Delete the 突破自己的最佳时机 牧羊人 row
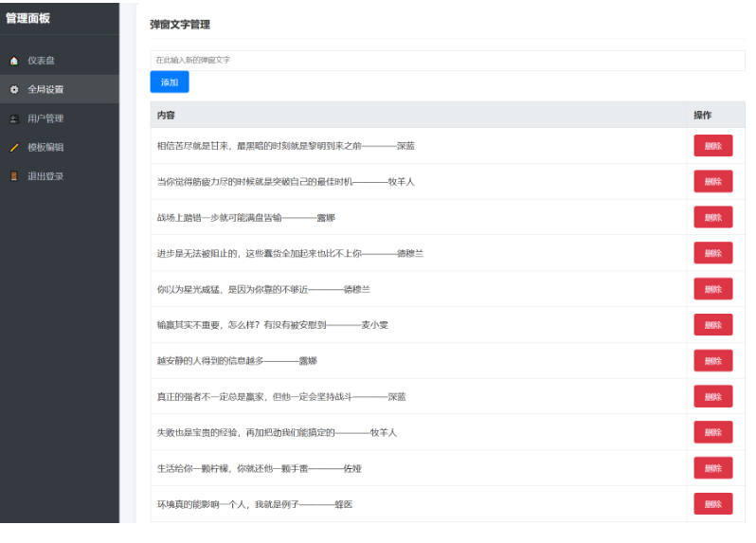756x543 pixels. click(713, 182)
